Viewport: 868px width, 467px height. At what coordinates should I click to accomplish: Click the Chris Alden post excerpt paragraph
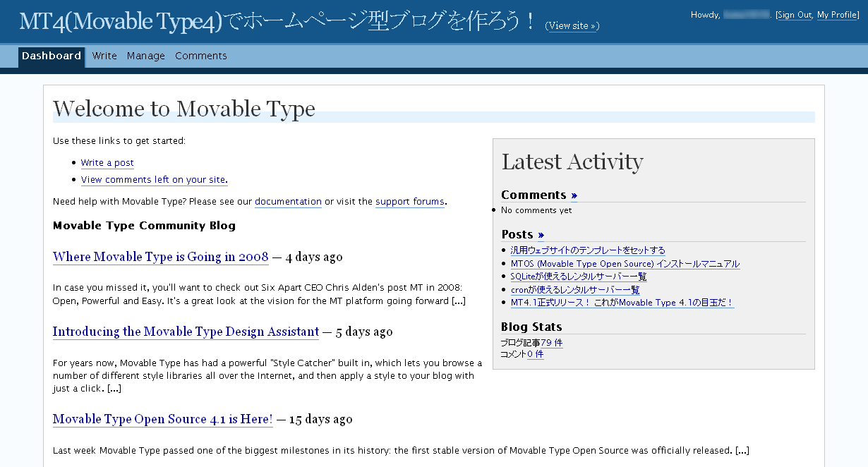pos(259,294)
